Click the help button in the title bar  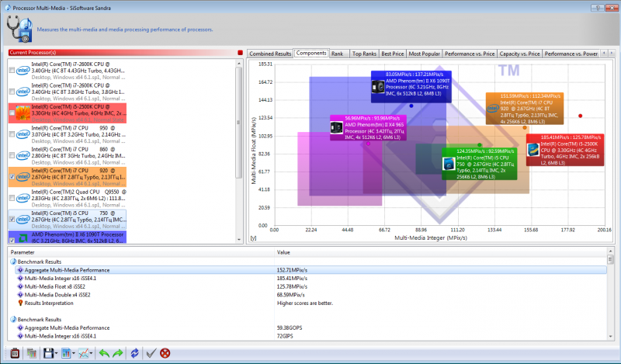[x=597, y=8]
